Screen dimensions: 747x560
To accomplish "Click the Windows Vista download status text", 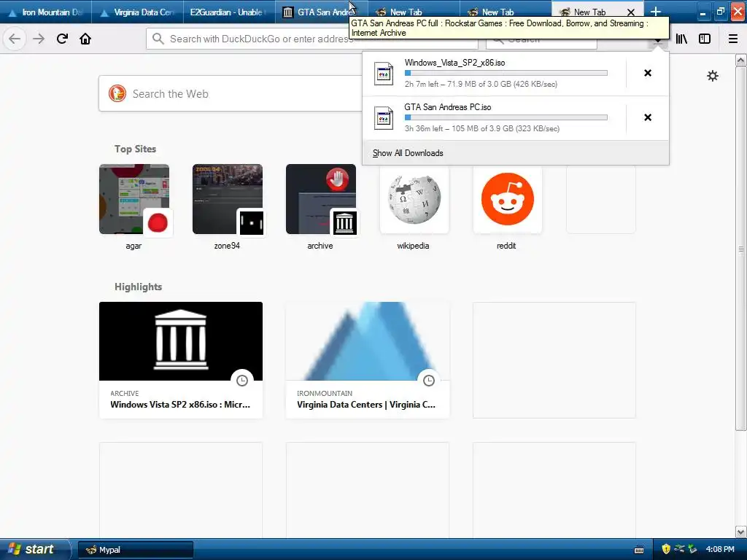I will (x=481, y=84).
